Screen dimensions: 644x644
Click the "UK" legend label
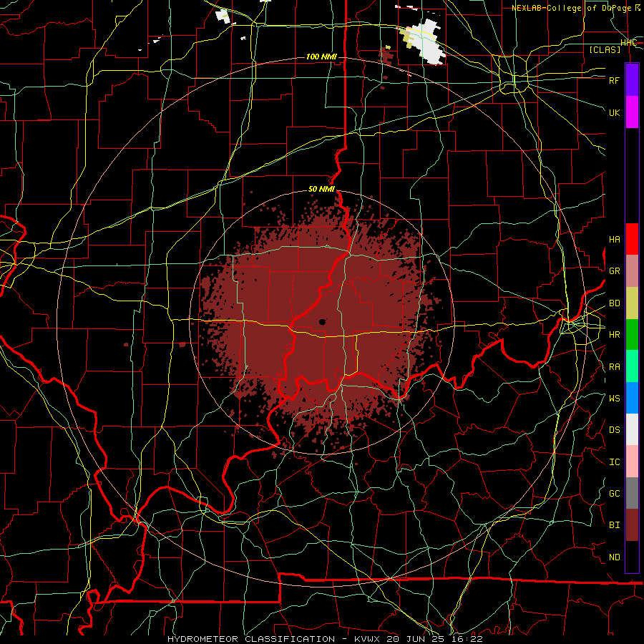point(614,112)
